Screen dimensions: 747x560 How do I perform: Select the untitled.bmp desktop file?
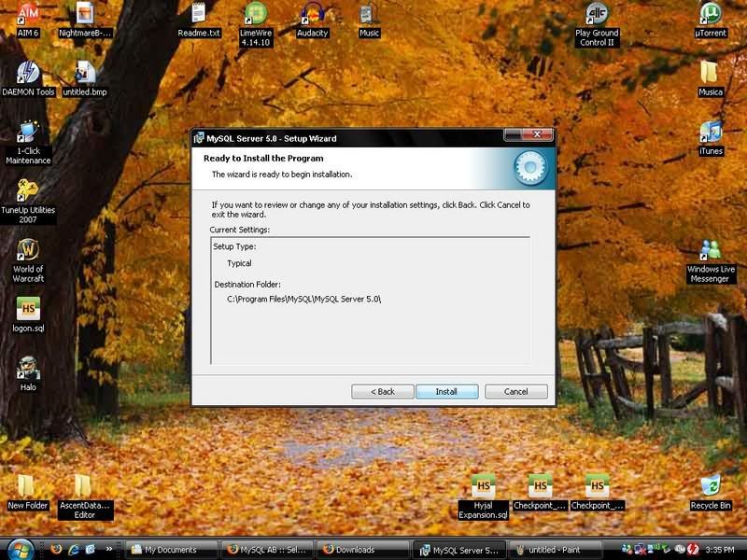[x=85, y=78]
